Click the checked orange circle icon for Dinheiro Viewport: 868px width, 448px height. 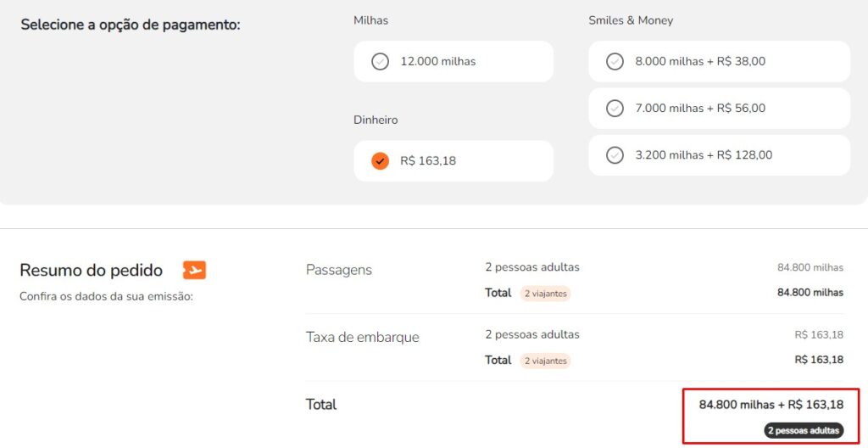click(x=380, y=160)
